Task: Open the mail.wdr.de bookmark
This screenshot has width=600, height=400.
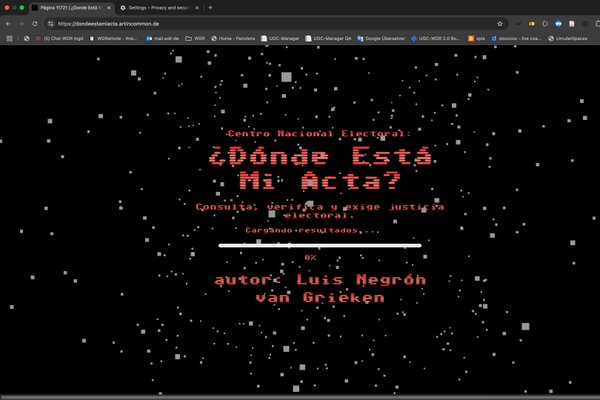Action: point(162,38)
